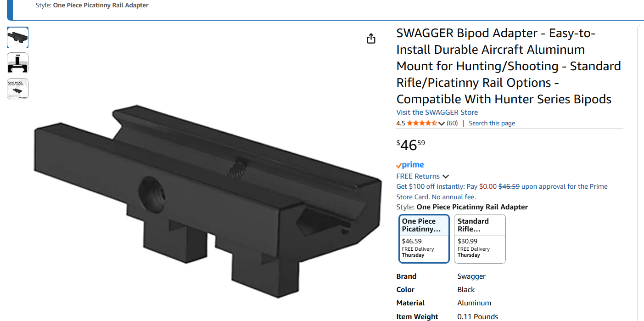The image size is (644, 321).
Task: Click the Material value Aluminum
Action: (x=474, y=303)
